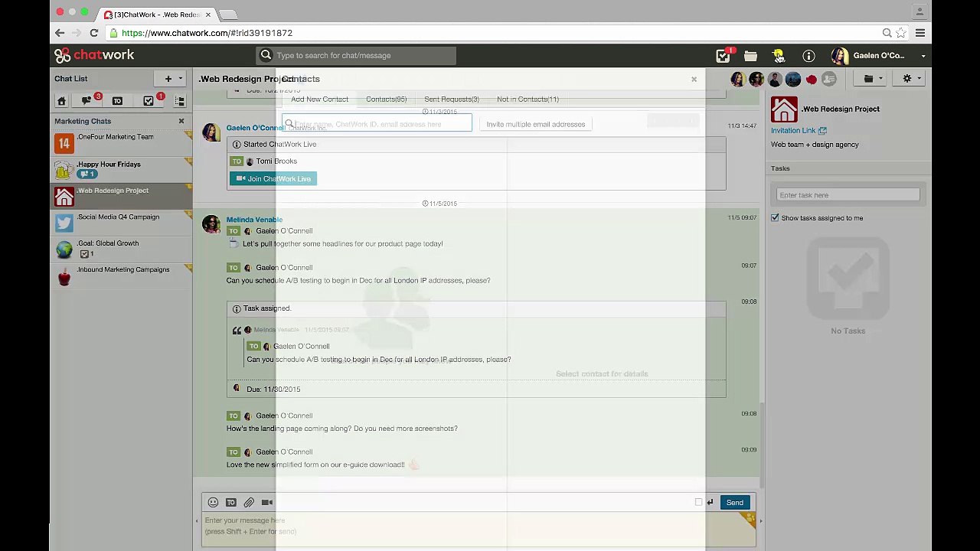Start ChatWork Live with camera icon
This screenshot has width=980, height=551.
267,503
